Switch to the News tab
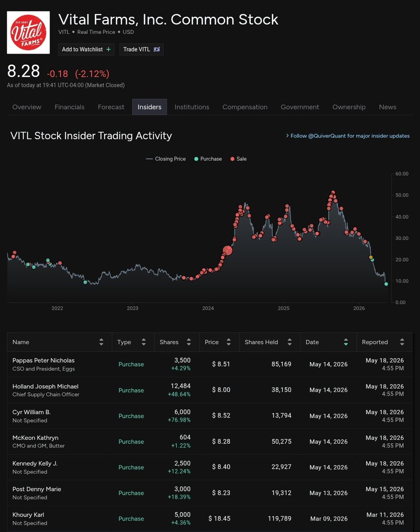This screenshot has height=532, width=420. coord(388,107)
